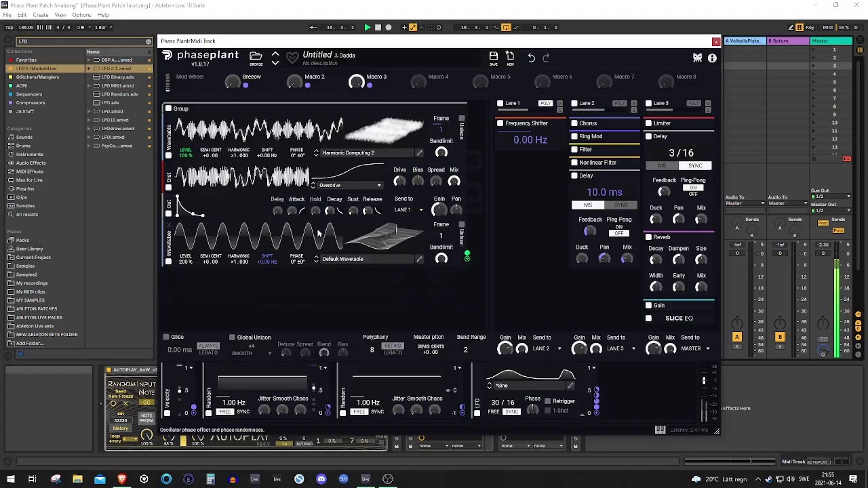Viewport: 868px width, 488px height.
Task: Click the Save preset floppy icon
Action: (494, 57)
